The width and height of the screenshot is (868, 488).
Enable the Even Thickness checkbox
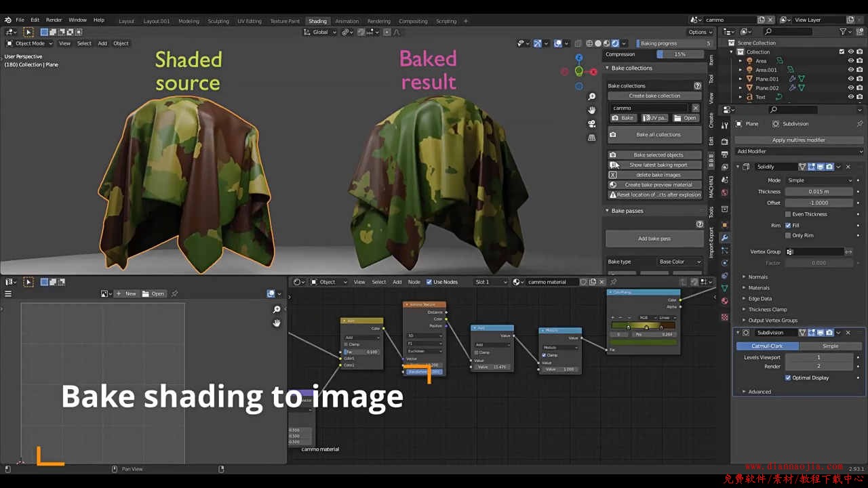pos(788,214)
